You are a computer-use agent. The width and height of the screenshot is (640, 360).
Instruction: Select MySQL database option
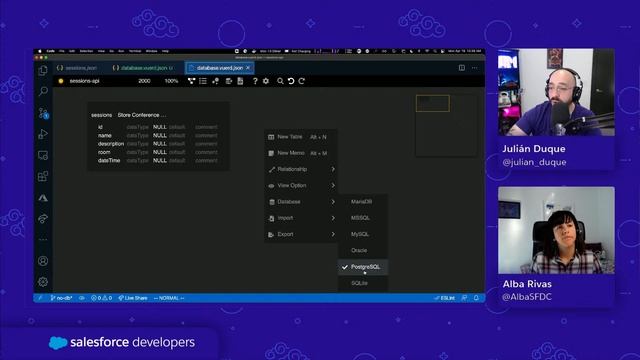363,234
